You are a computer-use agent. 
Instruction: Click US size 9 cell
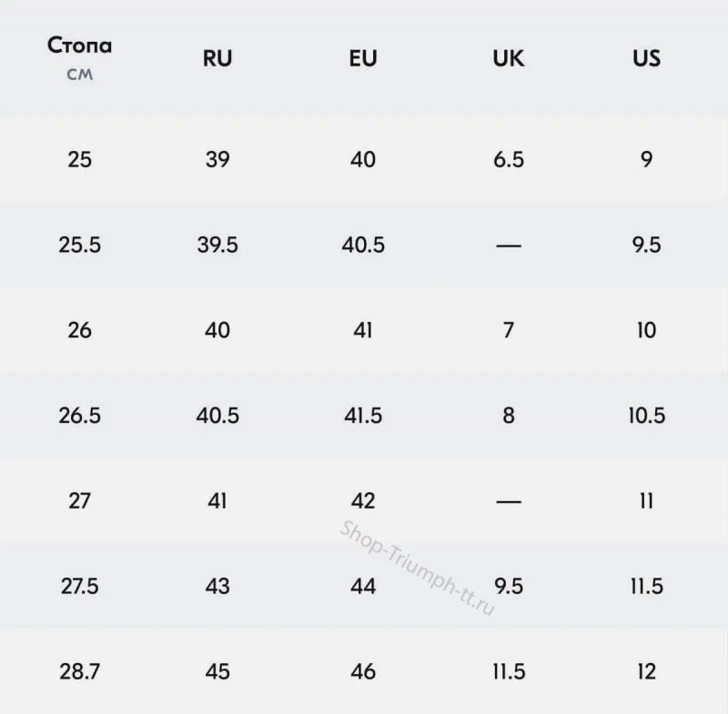click(x=646, y=160)
